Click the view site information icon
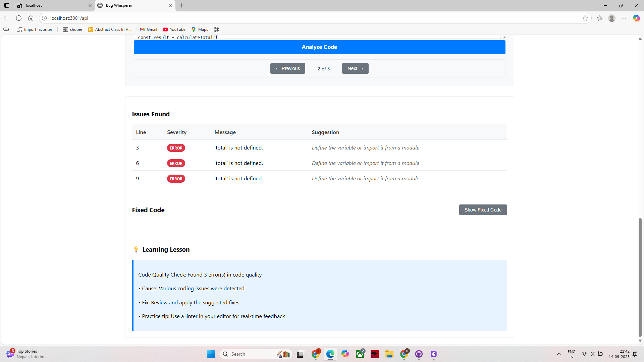Screen dimensions: 644x362 [44, 18]
